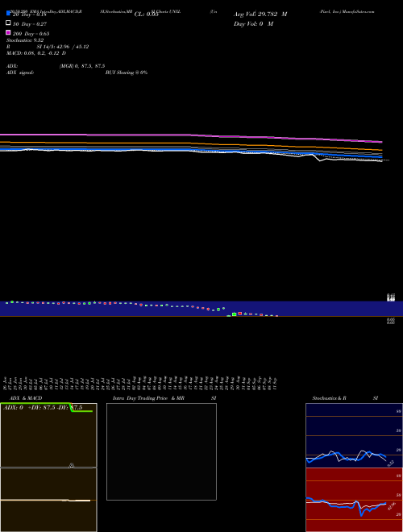Click the magenta 200-day EMA line in main chart
This screenshot has height=532, width=403.
pyautogui.click(x=190, y=135)
